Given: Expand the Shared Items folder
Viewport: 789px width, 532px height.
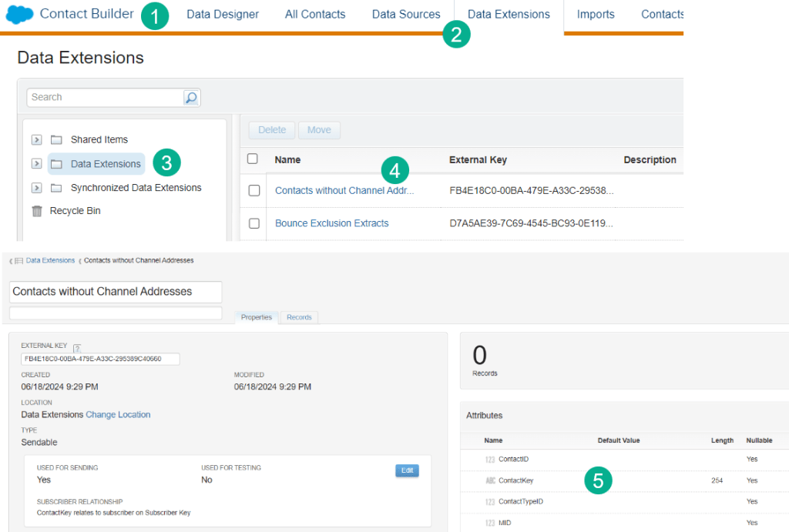Looking at the screenshot, I should [36, 140].
